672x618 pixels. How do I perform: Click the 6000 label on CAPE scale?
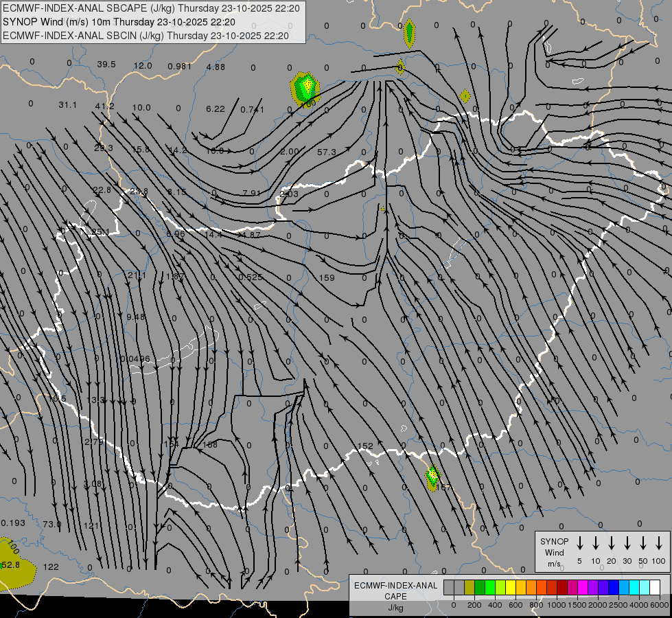coord(660,605)
